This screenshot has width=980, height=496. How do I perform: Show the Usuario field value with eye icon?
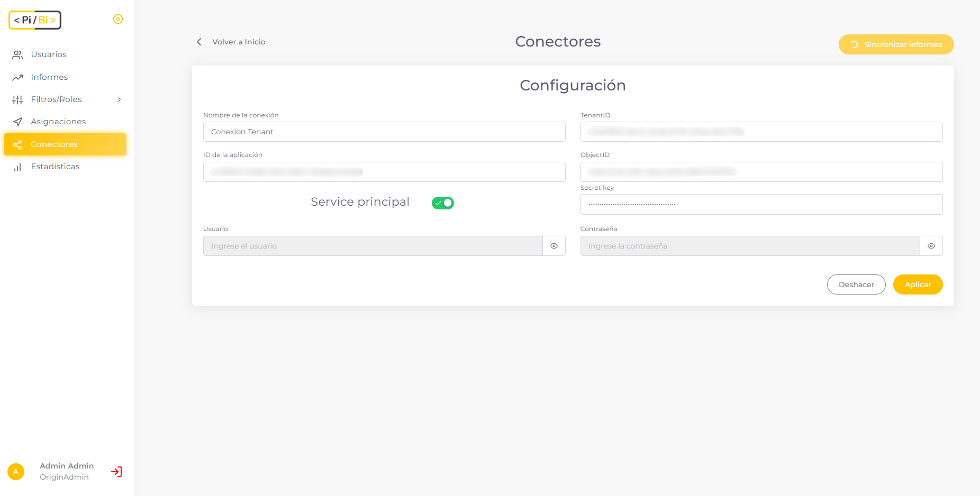click(554, 246)
